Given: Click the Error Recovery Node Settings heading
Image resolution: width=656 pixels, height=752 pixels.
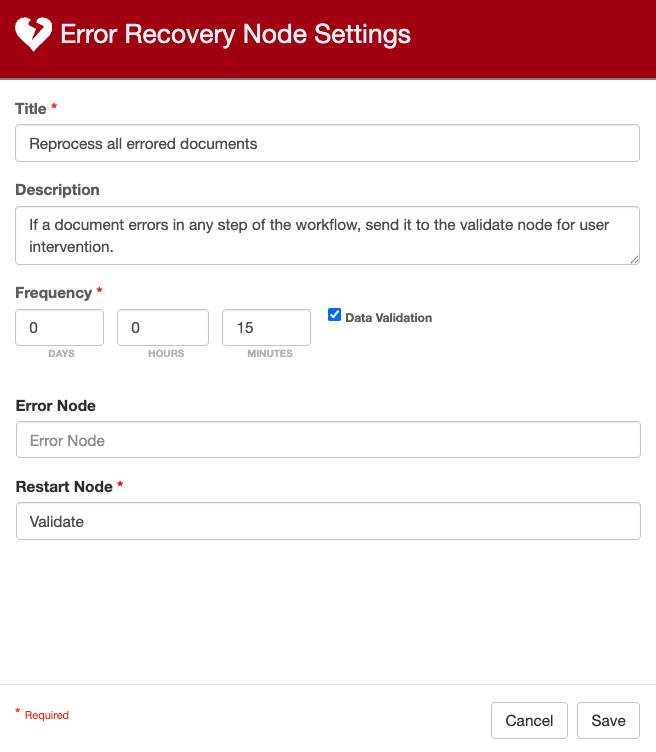Looking at the screenshot, I should (x=235, y=35).
